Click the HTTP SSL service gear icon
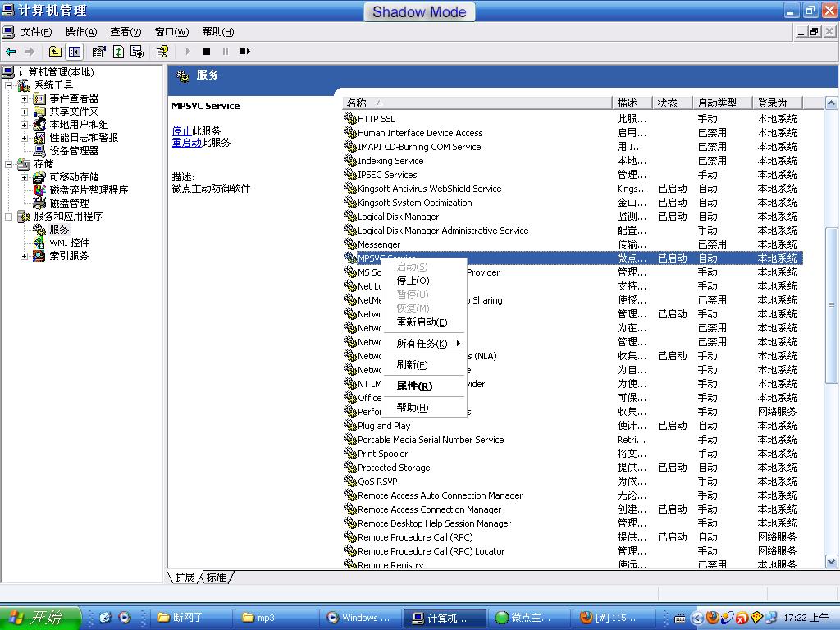Image resolution: width=840 pixels, height=630 pixels. click(349, 118)
